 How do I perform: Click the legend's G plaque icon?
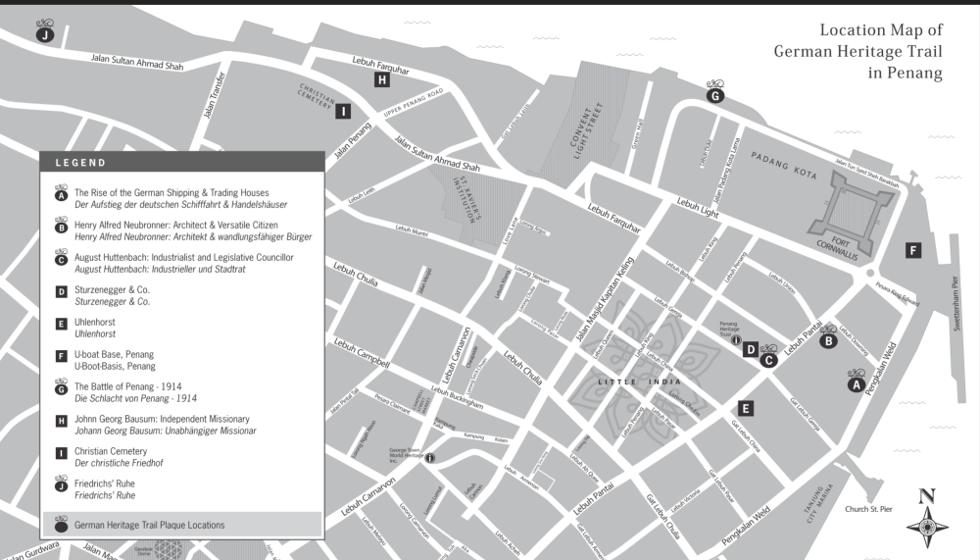pos(61,387)
